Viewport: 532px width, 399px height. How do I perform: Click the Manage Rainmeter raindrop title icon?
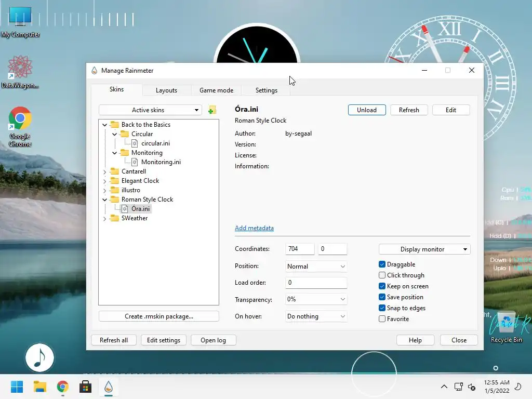[95, 70]
